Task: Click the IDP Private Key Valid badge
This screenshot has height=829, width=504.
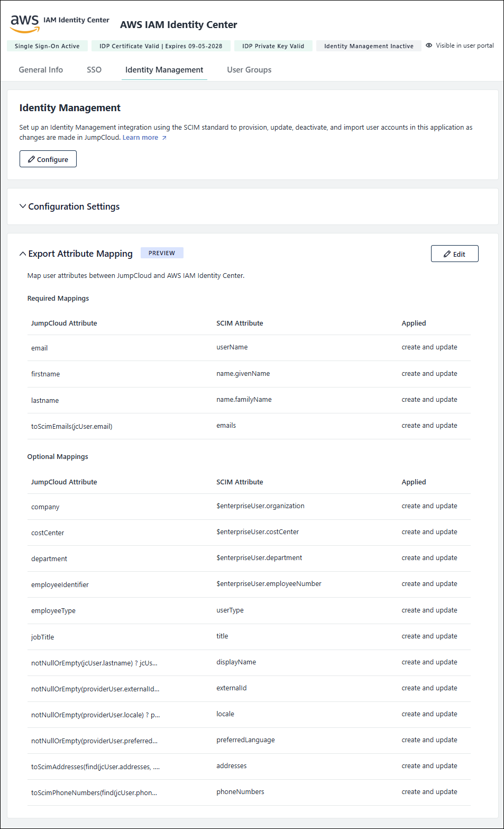Action: [x=273, y=46]
